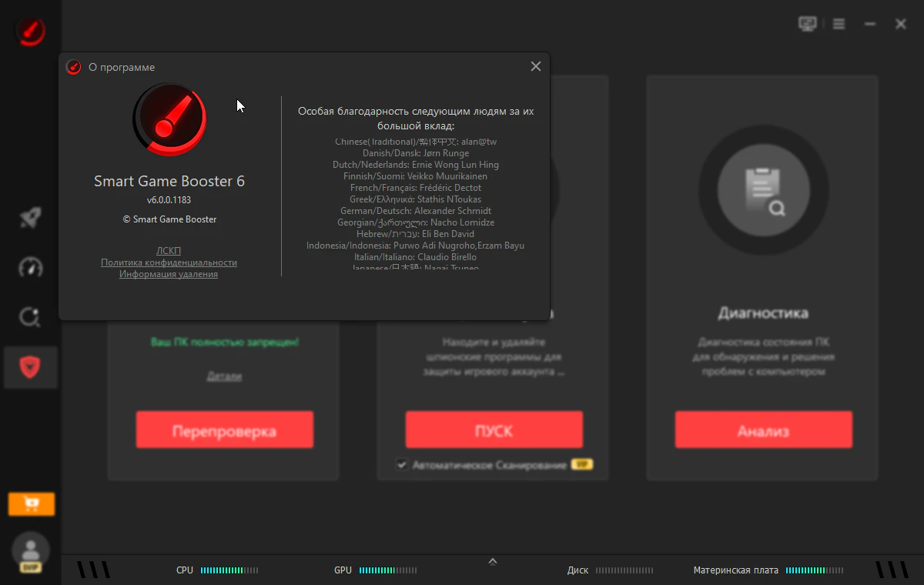Click the Перепроверка button

click(225, 430)
